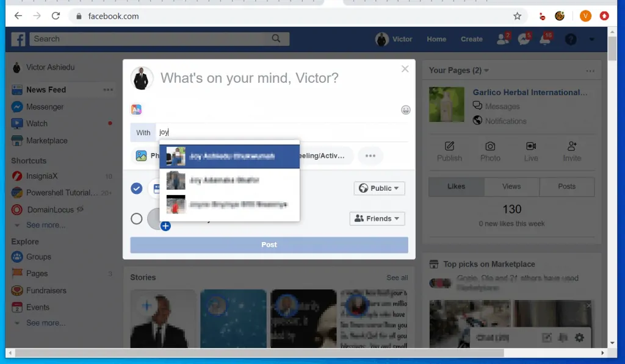Open the emoji picker smiley icon
Screen dimensions: 625x364
click(x=405, y=110)
